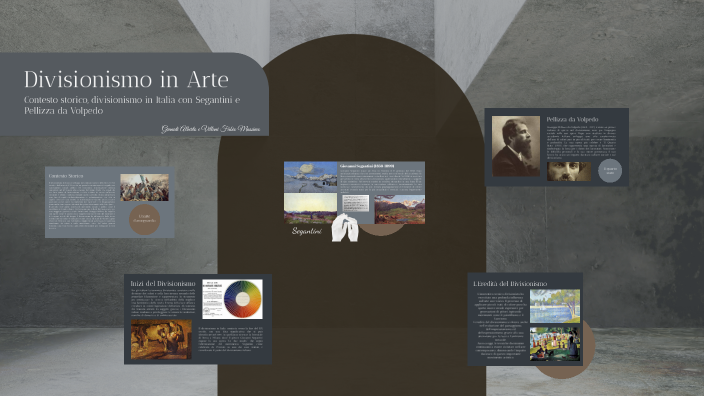This screenshot has height=396, width=704.
Task: Click 'Giovanni Segantini (1858-1899)' heading
Action: tap(367, 166)
